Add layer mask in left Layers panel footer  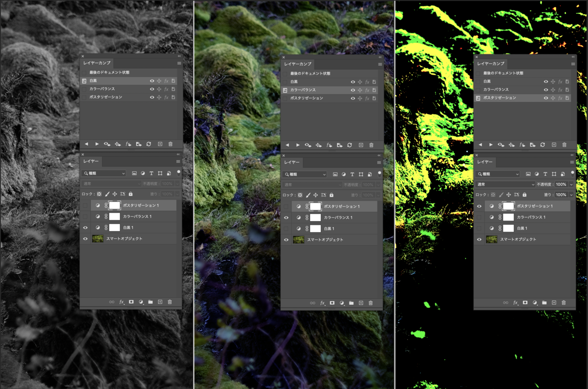(x=131, y=302)
